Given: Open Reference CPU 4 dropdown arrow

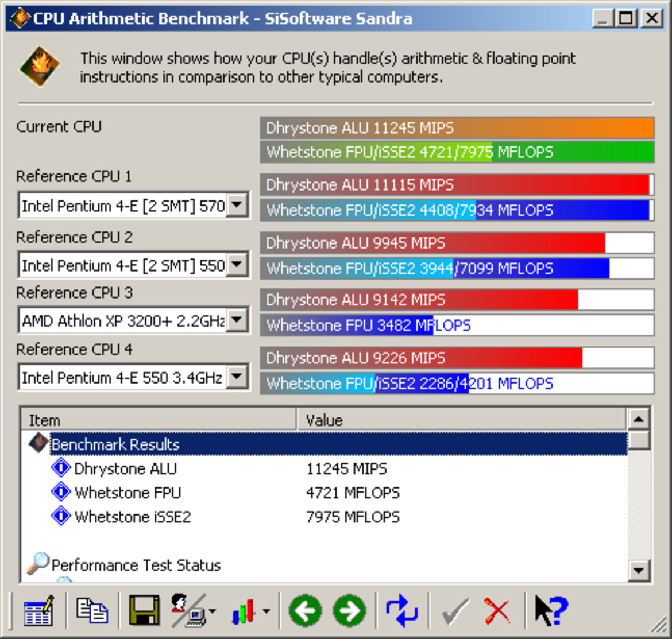Looking at the screenshot, I should (237, 377).
